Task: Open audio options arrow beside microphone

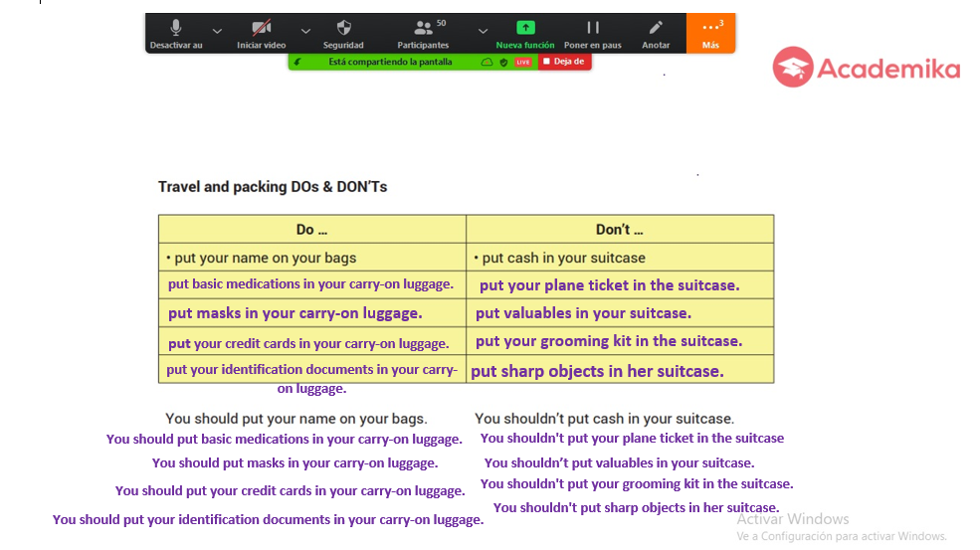Action: (217, 31)
